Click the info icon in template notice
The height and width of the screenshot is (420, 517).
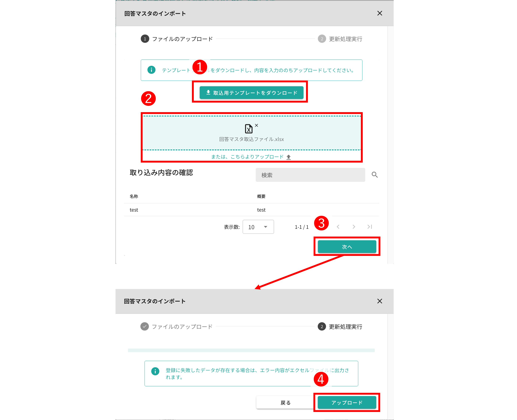(151, 70)
